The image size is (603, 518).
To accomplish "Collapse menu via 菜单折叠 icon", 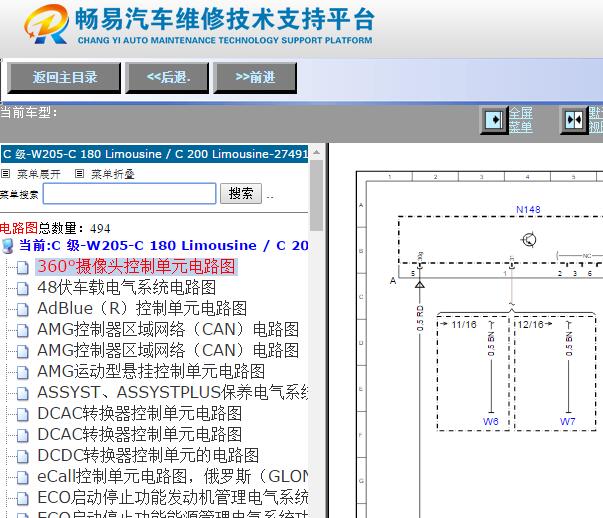I will click(x=79, y=174).
